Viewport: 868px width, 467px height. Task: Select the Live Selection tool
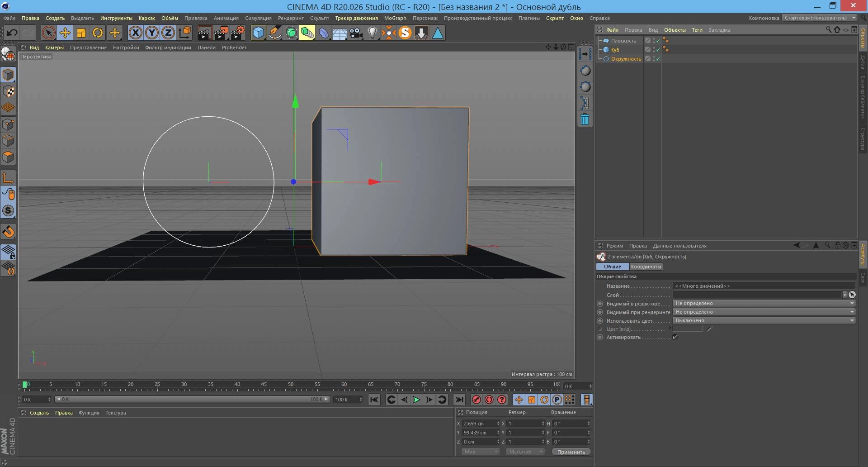(48, 33)
